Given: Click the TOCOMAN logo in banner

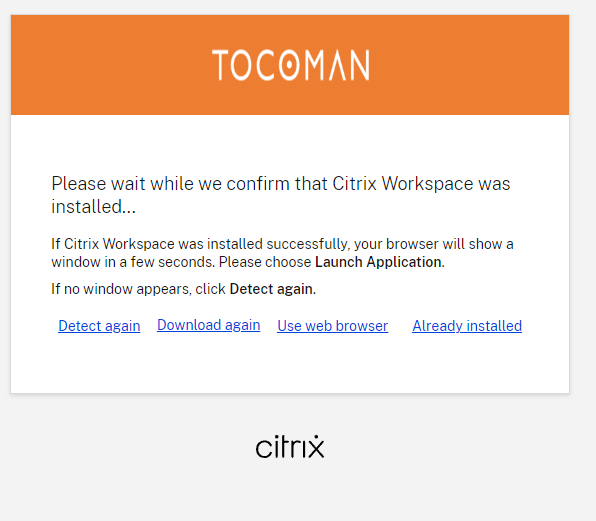Looking at the screenshot, I should [x=290, y=65].
